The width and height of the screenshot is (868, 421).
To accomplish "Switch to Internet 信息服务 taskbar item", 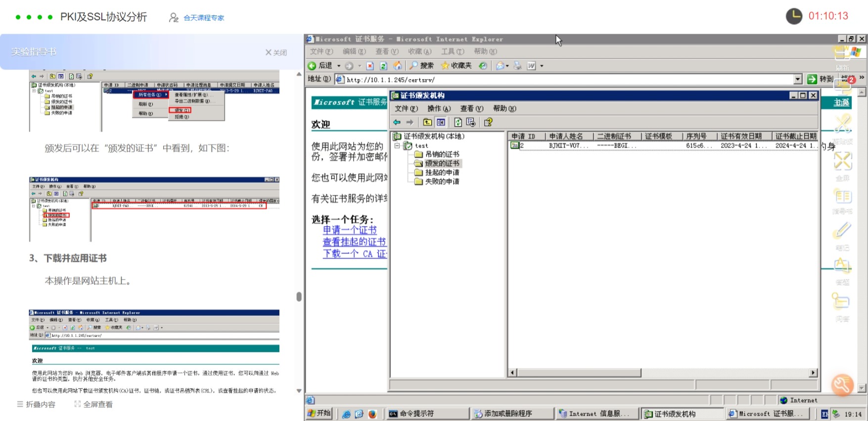I will click(x=597, y=414).
